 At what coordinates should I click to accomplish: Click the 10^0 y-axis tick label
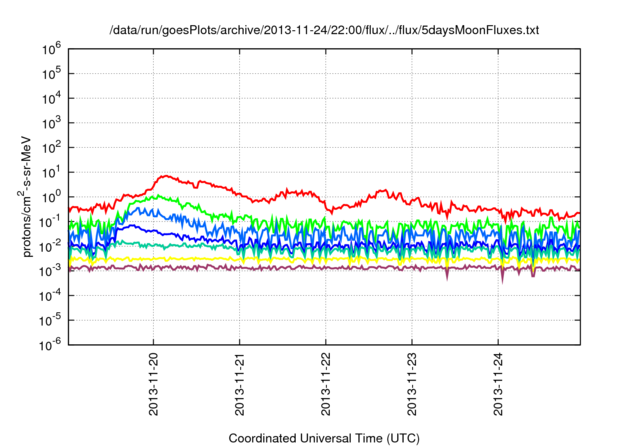click(51, 197)
